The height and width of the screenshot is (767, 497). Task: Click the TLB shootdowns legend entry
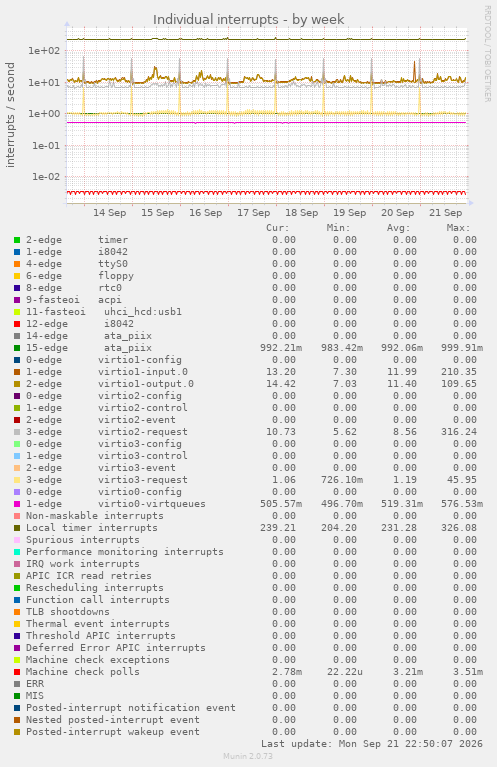68,612
